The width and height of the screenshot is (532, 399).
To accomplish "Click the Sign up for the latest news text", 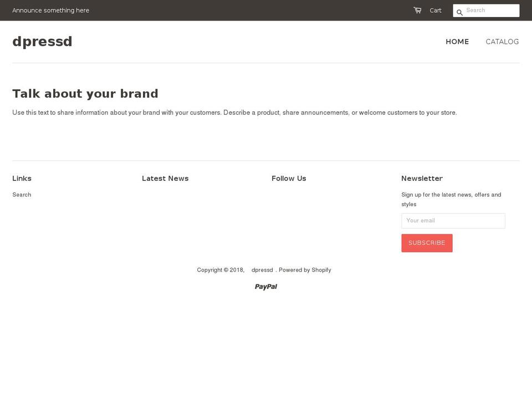I will (451, 199).
